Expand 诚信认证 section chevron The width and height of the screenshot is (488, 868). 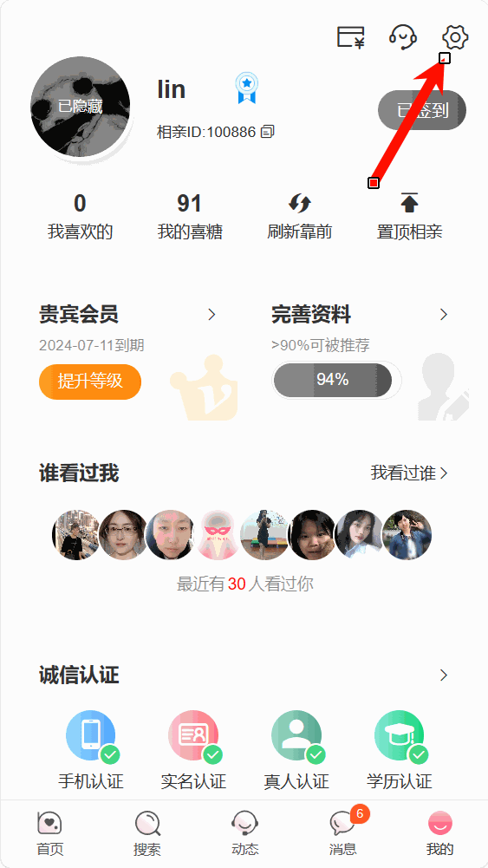point(444,675)
